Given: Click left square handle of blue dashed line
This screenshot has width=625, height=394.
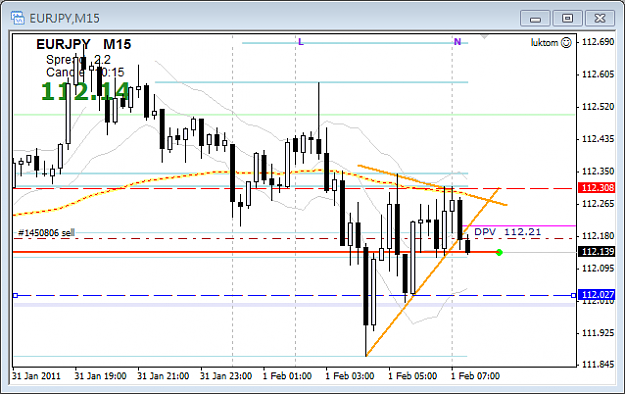Looking at the screenshot, I should (16, 296).
